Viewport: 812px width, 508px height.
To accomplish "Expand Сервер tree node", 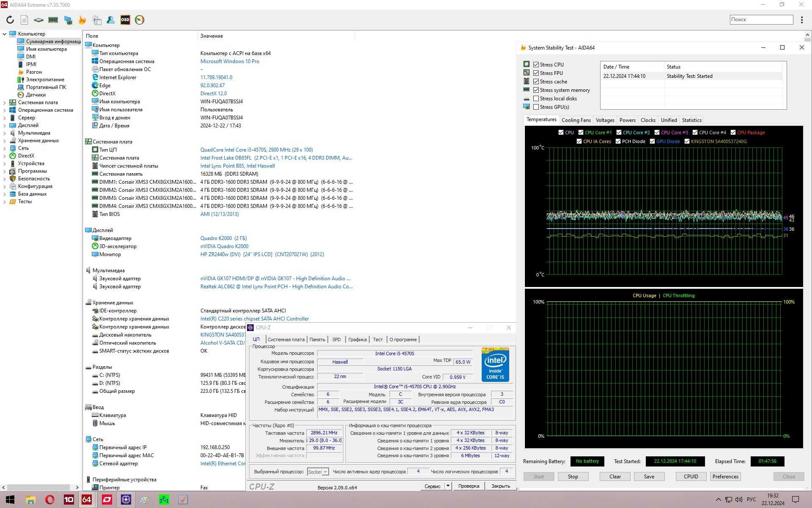I will (x=4, y=118).
